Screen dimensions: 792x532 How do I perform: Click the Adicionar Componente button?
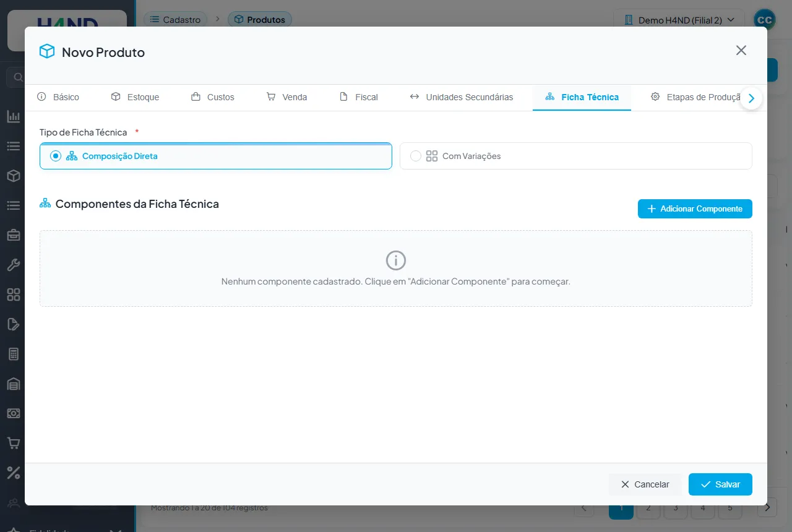click(x=695, y=209)
